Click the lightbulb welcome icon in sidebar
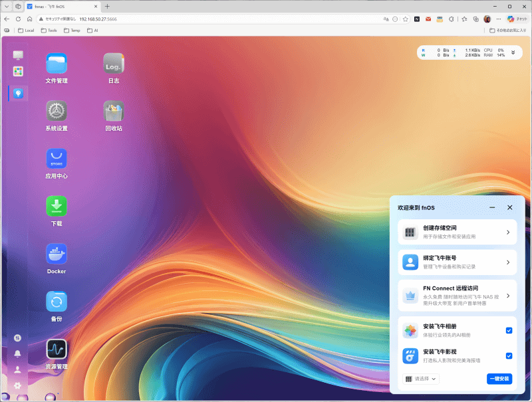The width and height of the screenshot is (532, 402). coord(18,93)
